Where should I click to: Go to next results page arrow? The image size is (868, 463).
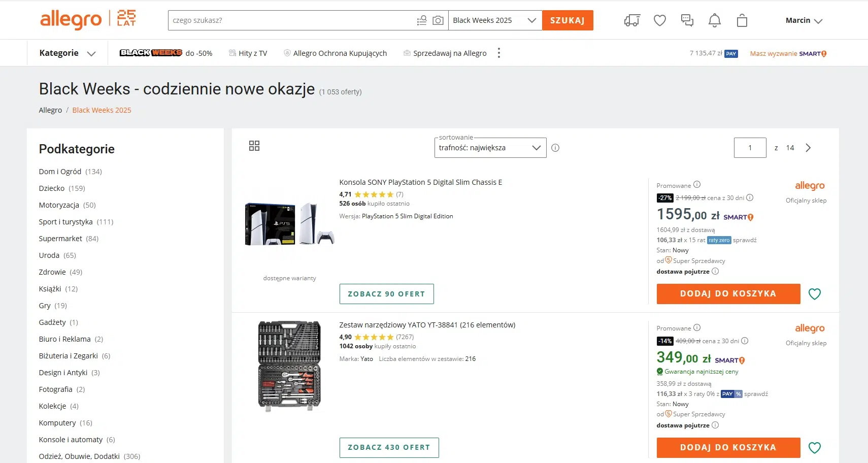click(808, 148)
